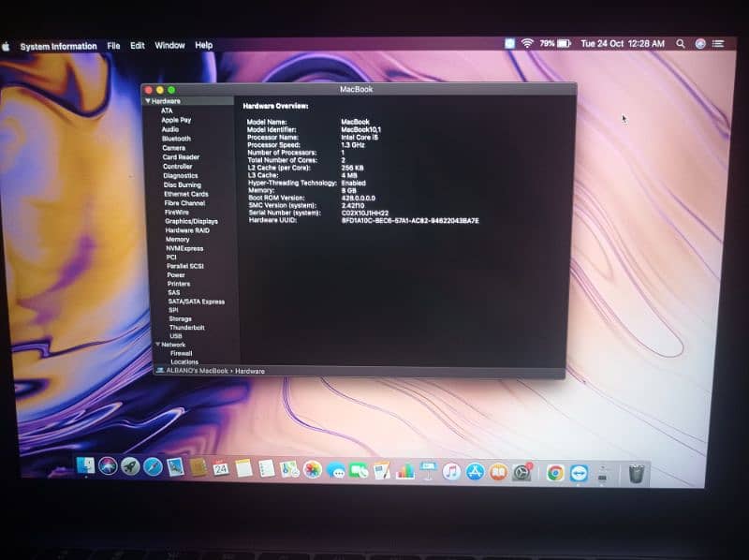The height and width of the screenshot is (560, 749).
Task: Open the App Store dock icon
Action: coord(475,471)
